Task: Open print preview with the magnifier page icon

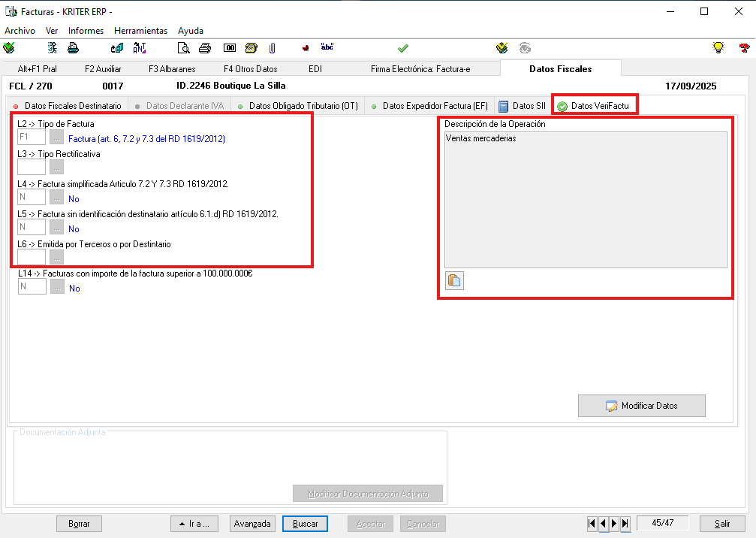Action: pyautogui.click(x=183, y=48)
